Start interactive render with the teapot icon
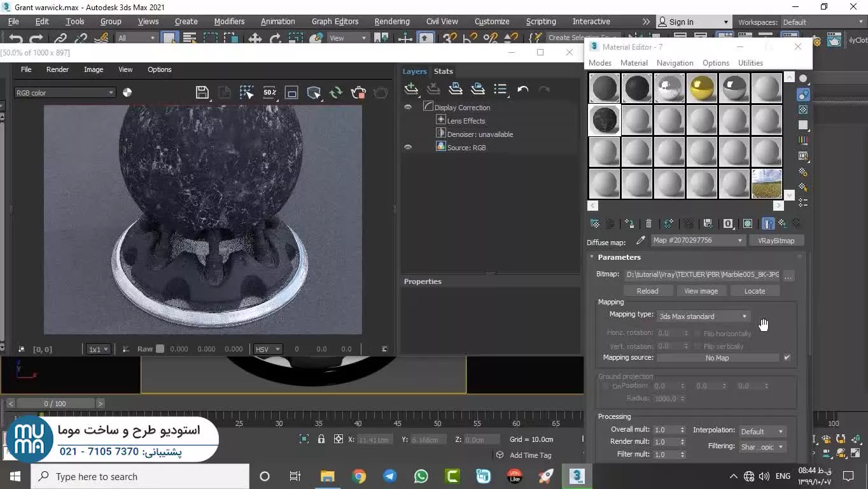 [x=358, y=93]
